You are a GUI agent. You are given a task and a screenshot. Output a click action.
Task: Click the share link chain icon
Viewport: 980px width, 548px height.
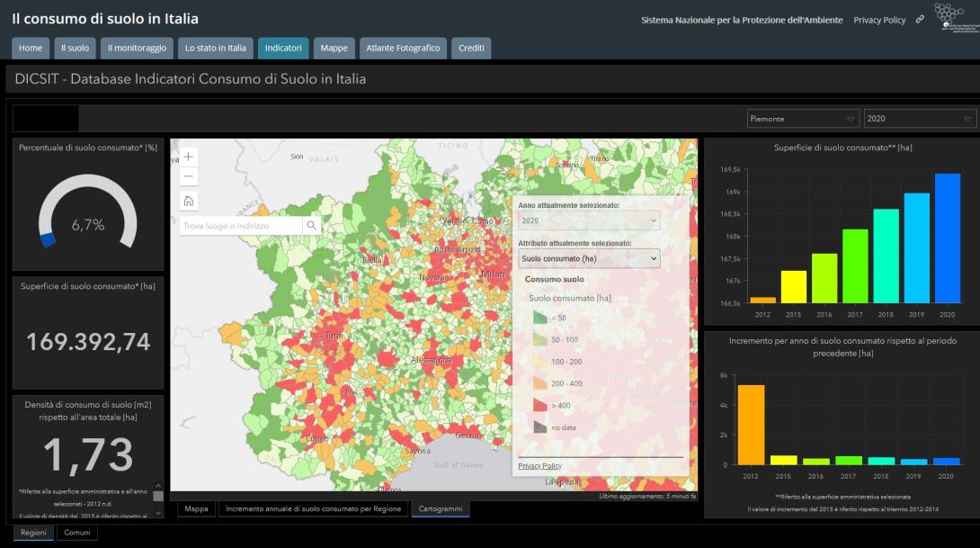920,20
